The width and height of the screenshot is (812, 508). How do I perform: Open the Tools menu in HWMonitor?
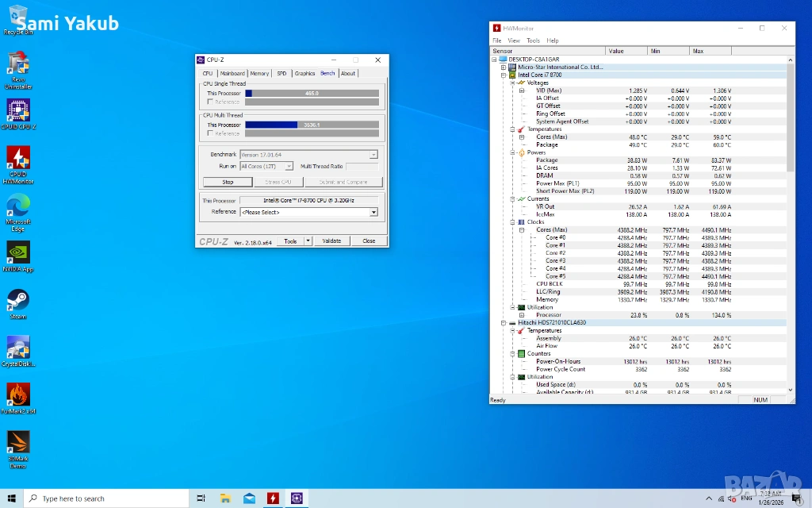pyautogui.click(x=533, y=40)
